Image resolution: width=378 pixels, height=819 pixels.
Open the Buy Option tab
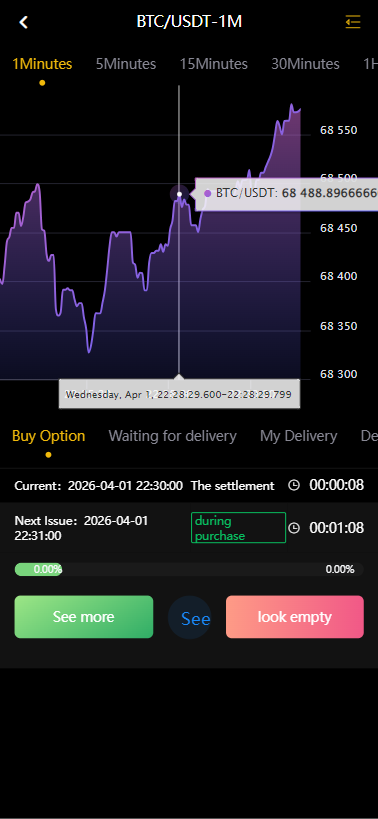click(x=49, y=436)
